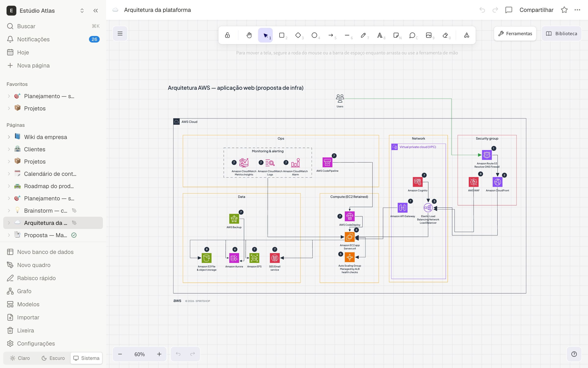Select the Line tool
Viewport: 588px width, 368px height.
tap(347, 35)
